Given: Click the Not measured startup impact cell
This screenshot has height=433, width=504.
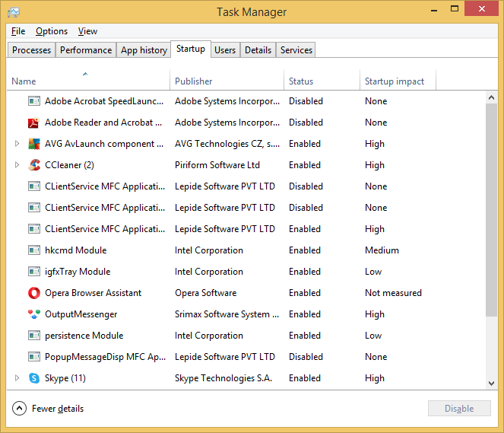Looking at the screenshot, I should [x=393, y=293].
